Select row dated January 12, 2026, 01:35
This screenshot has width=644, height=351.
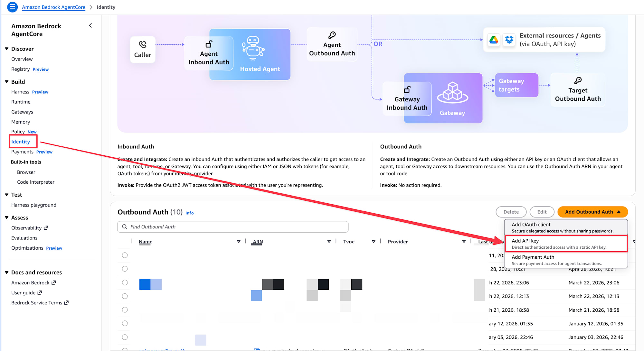point(125,323)
